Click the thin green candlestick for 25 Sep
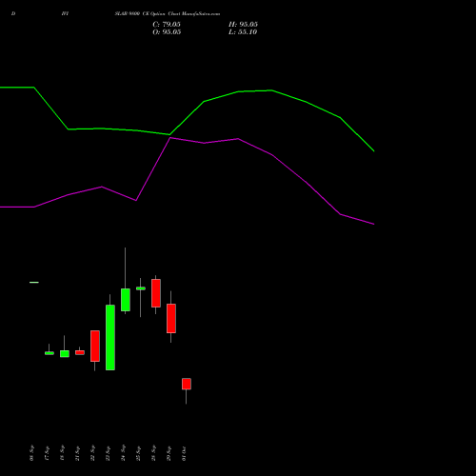476x476 pixels. (x=141, y=288)
